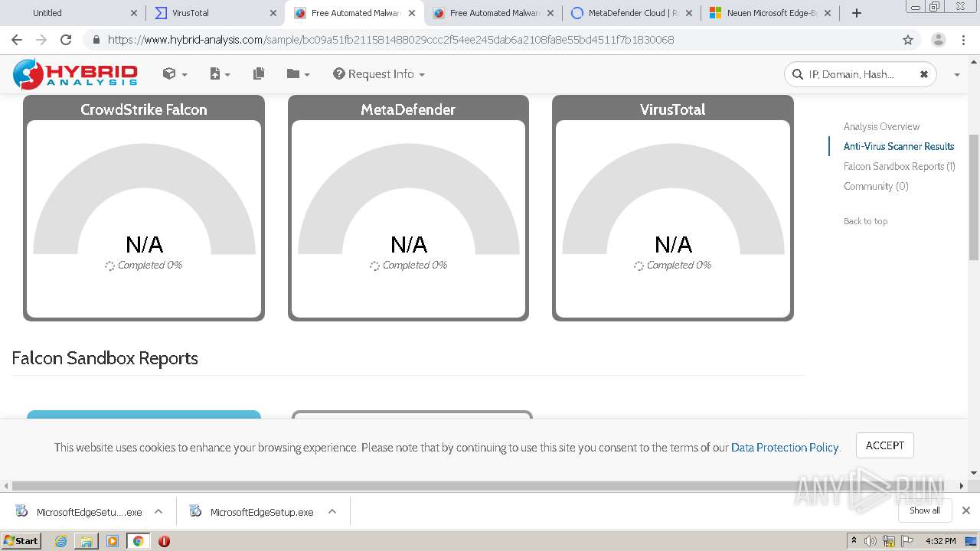Open the Hybrid Analysis logo home link
The height and width of the screenshot is (551, 980).
click(x=75, y=74)
